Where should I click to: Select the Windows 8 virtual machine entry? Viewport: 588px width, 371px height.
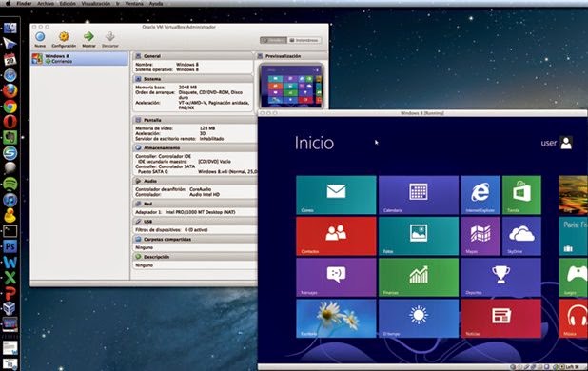point(80,59)
